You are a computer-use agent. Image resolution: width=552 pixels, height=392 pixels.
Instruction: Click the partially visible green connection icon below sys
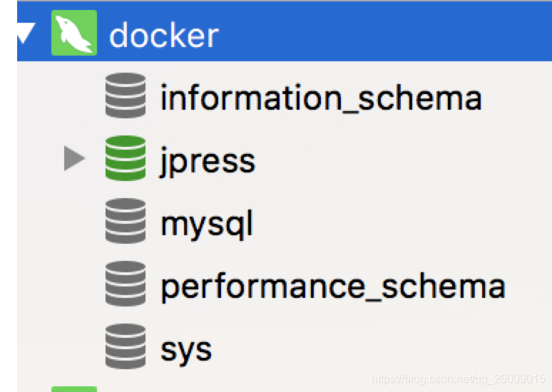point(74,389)
